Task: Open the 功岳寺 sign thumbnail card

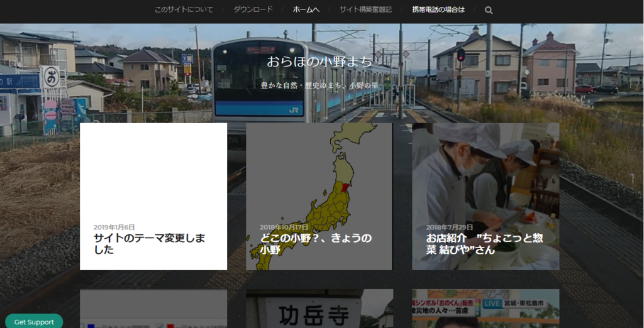Action: [319, 309]
